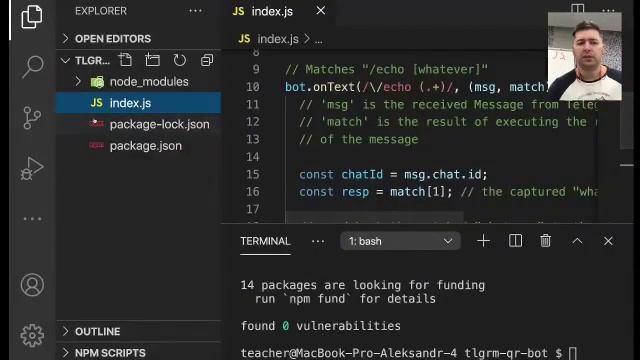The width and height of the screenshot is (640, 360).
Task: Click the webcam video overlay thumbnail
Action: [584, 56]
